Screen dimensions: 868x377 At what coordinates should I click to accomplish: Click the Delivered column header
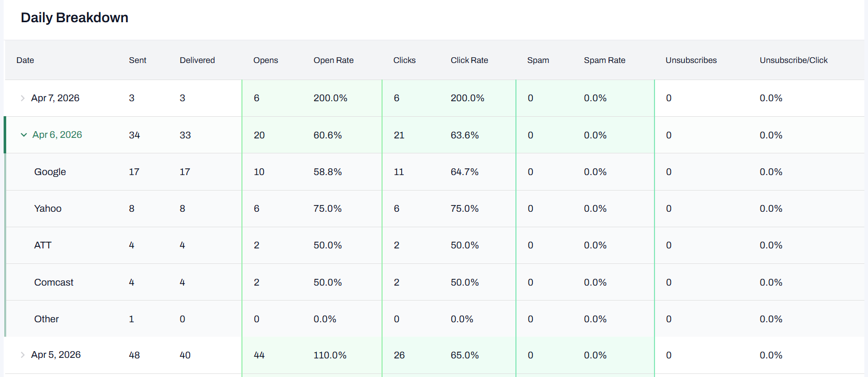tap(197, 60)
